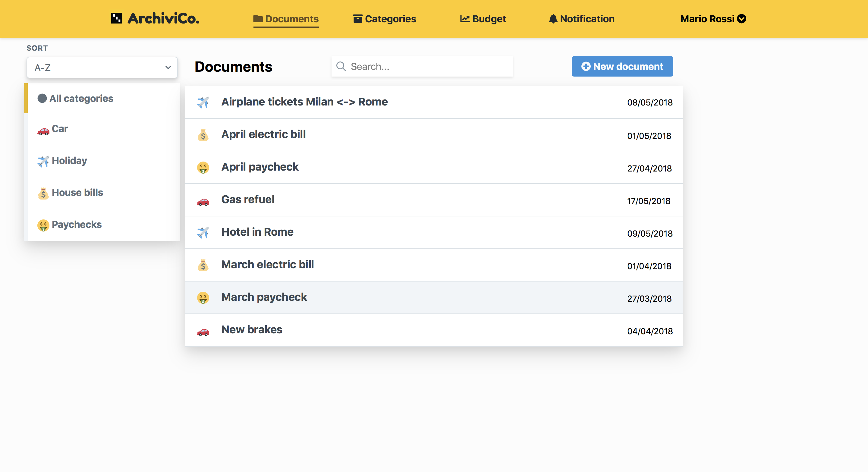Click the bell icon in Notification

point(553,19)
